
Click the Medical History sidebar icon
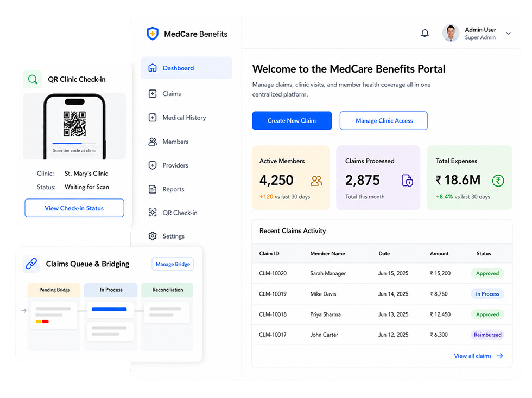pyautogui.click(x=153, y=118)
